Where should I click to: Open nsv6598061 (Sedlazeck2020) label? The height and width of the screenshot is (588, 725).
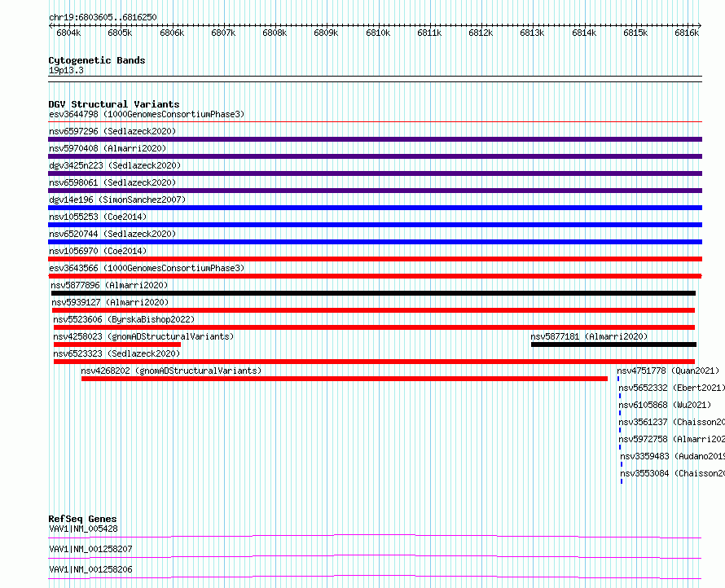pyautogui.click(x=112, y=182)
